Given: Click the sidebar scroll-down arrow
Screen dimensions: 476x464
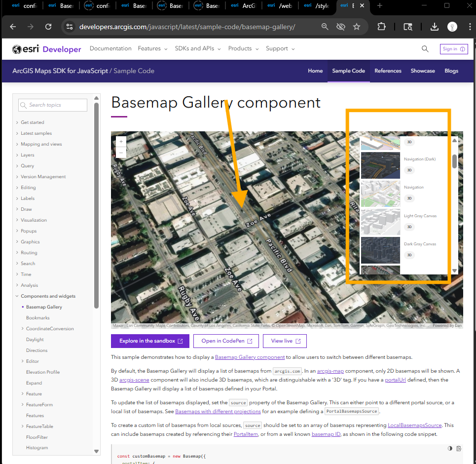Looking at the screenshot, I should coord(96,451).
